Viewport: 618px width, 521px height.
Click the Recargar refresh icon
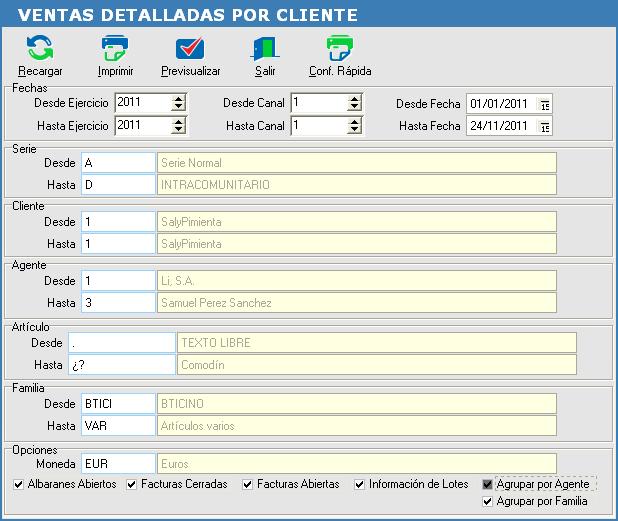[40, 48]
